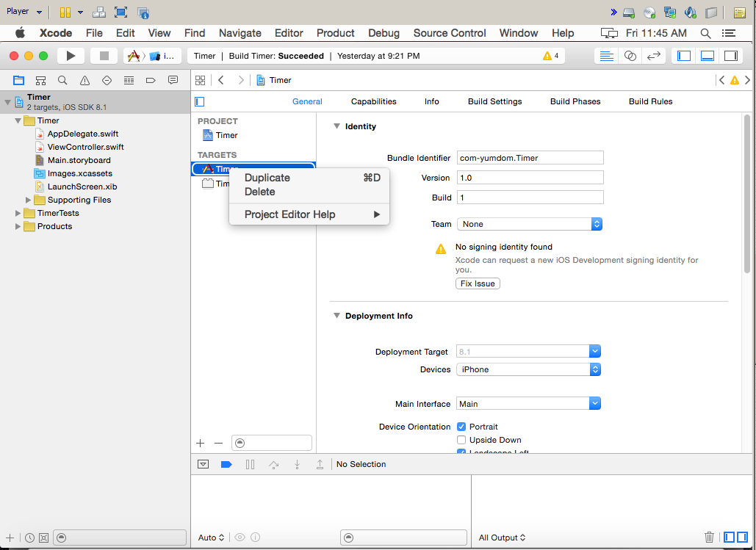Click the Step Into debug button
Image resolution: width=756 pixels, height=550 pixels.
pos(297,465)
